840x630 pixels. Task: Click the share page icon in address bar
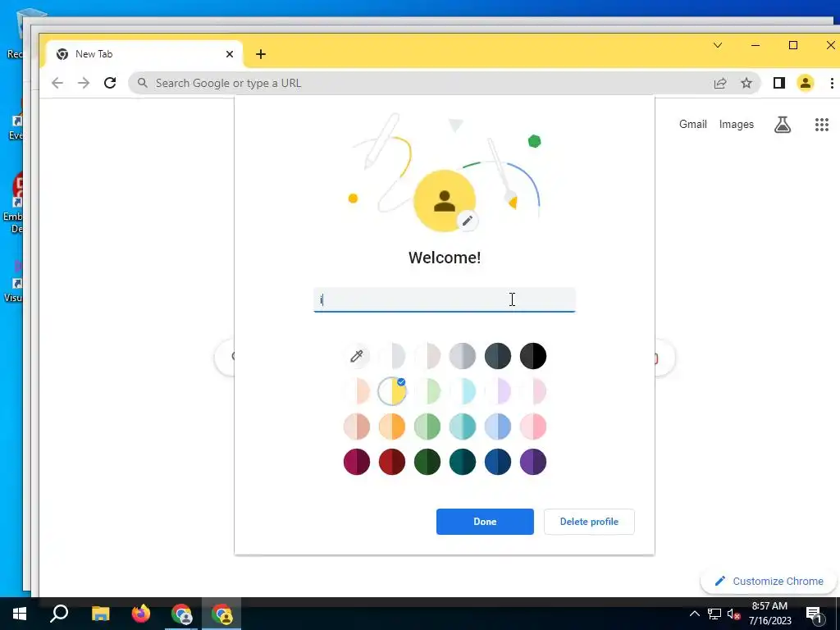pos(720,83)
